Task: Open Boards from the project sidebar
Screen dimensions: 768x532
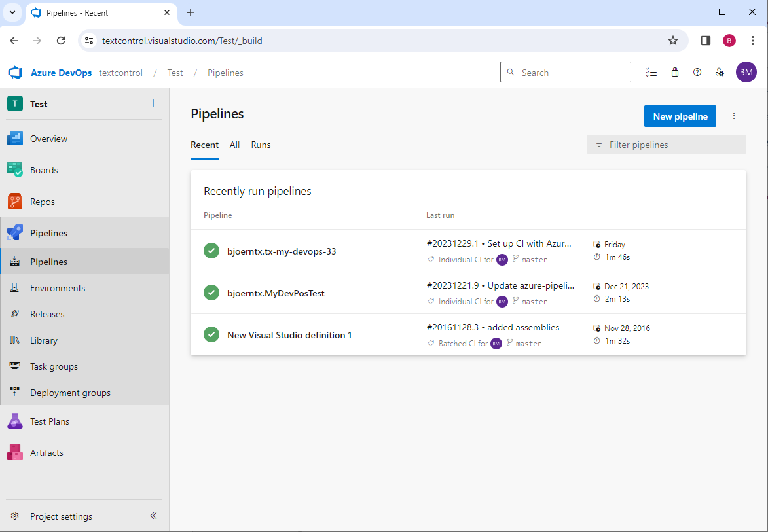Action: tap(44, 169)
